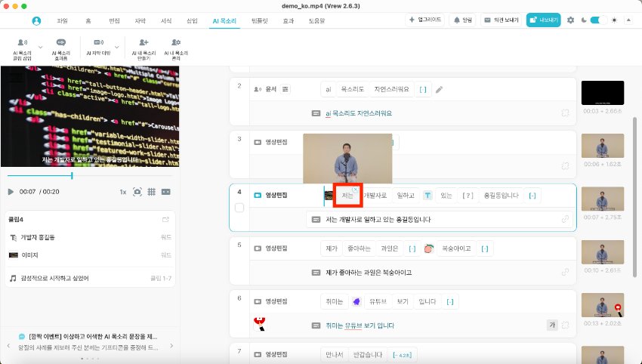Expand the AI 자막 더빙 dropdown arrow
Image resolution: width=642 pixels, height=364 pixels.
point(116,49)
